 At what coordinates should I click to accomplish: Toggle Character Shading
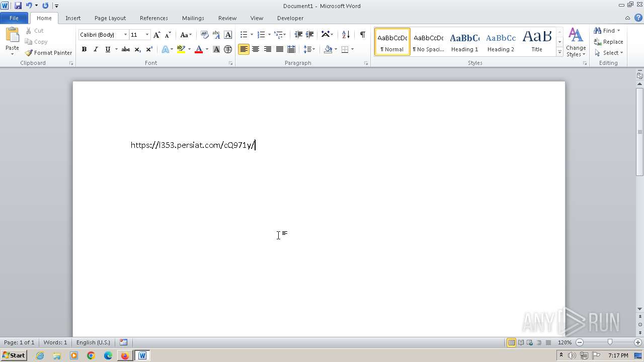click(x=216, y=49)
